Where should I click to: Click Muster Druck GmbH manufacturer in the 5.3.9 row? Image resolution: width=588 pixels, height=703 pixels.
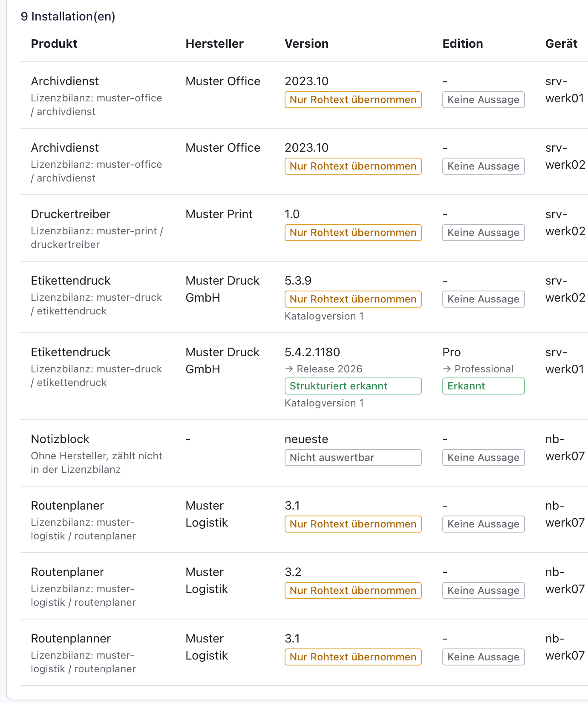pos(222,289)
